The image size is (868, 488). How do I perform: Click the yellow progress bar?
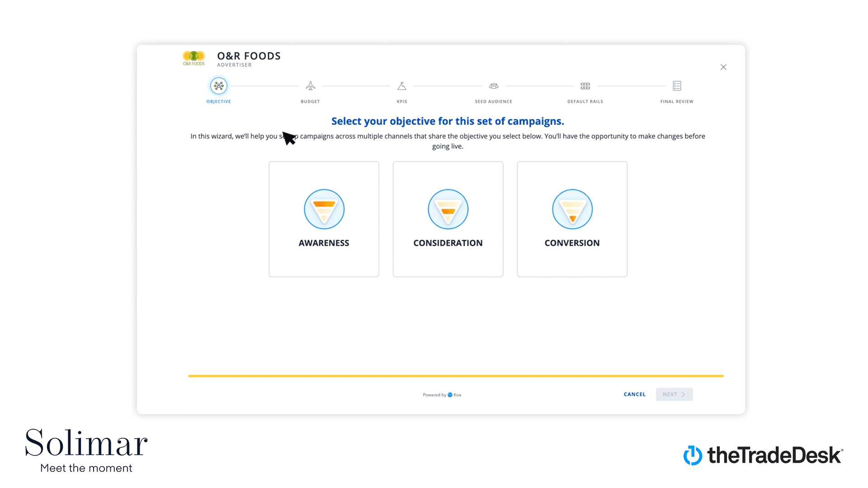[456, 376]
